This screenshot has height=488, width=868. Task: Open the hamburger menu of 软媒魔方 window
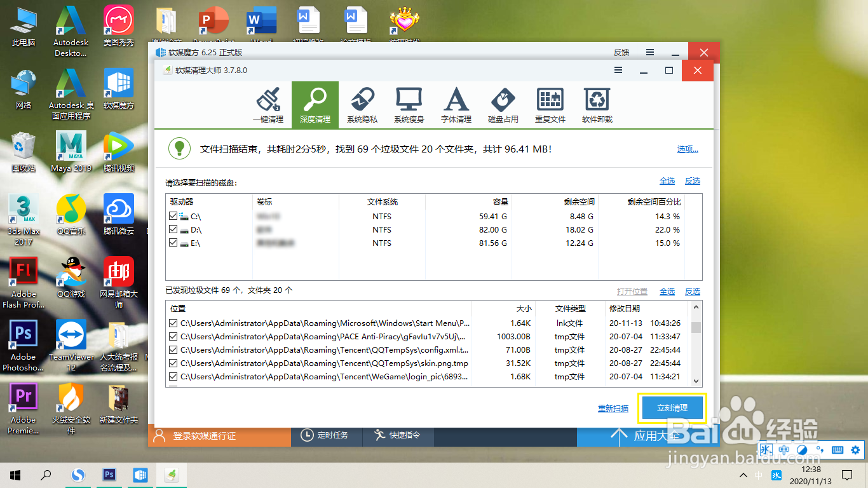tap(649, 52)
